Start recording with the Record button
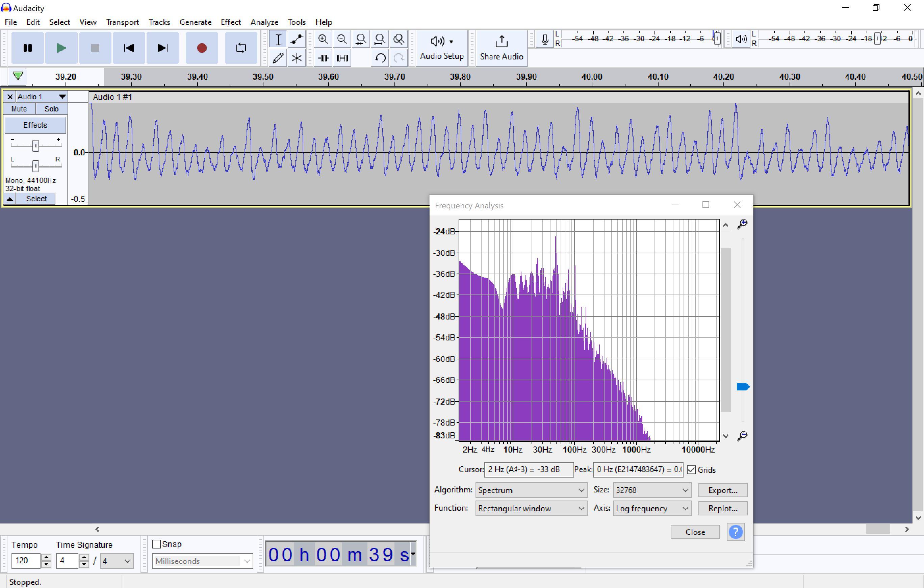Screen dimensions: 924x588 tap(202, 48)
